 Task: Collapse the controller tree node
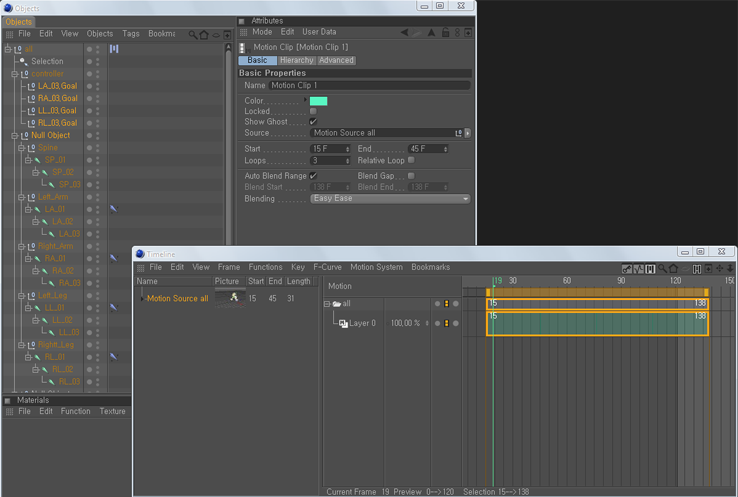click(14, 74)
